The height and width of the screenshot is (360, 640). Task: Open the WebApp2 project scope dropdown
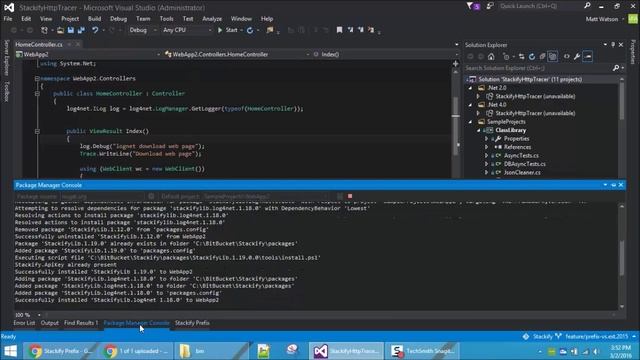[x=88, y=54]
